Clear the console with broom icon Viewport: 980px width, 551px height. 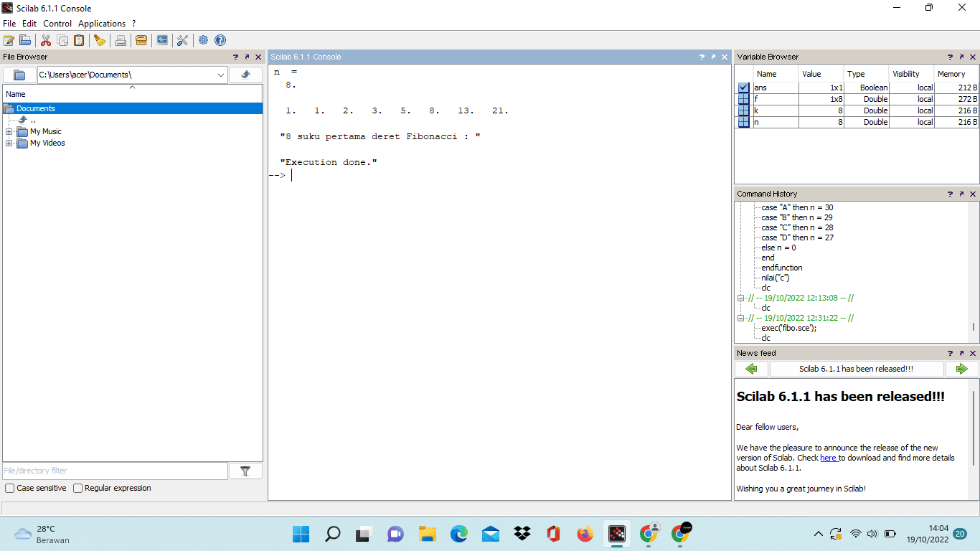pyautogui.click(x=100, y=40)
